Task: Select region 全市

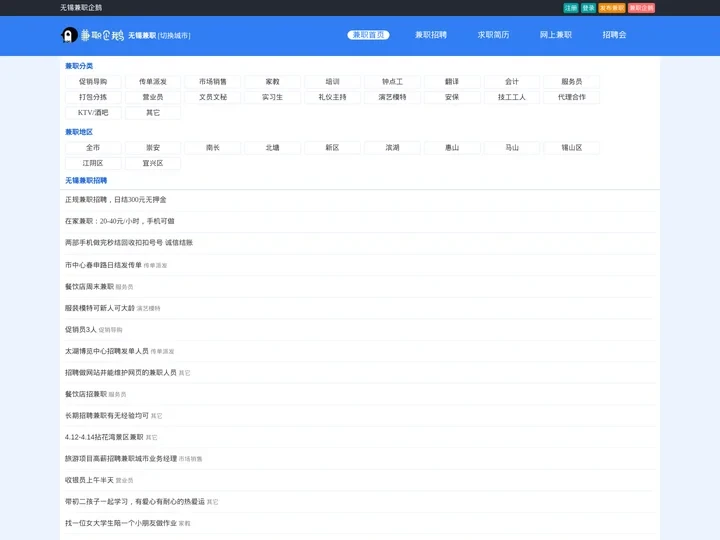Action: [x=93, y=148]
